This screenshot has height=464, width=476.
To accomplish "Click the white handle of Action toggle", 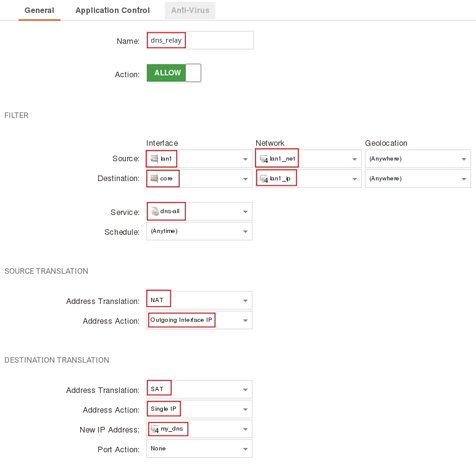I will click(x=193, y=73).
